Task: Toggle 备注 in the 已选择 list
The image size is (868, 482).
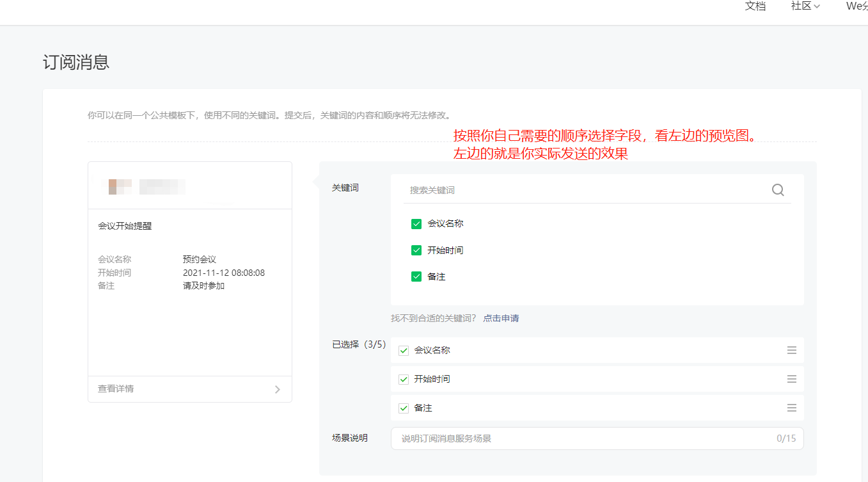Action: click(x=403, y=408)
